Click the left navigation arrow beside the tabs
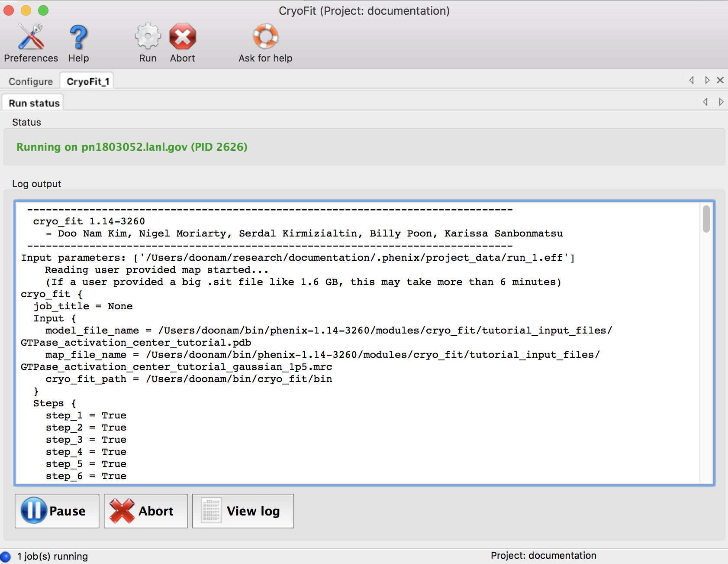The image size is (728, 564). (x=691, y=80)
